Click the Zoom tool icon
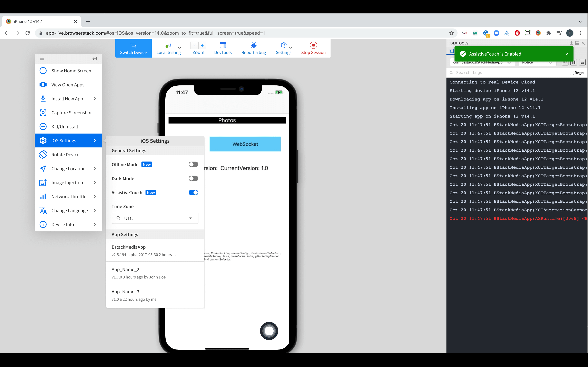The width and height of the screenshot is (588, 367). (x=198, y=48)
